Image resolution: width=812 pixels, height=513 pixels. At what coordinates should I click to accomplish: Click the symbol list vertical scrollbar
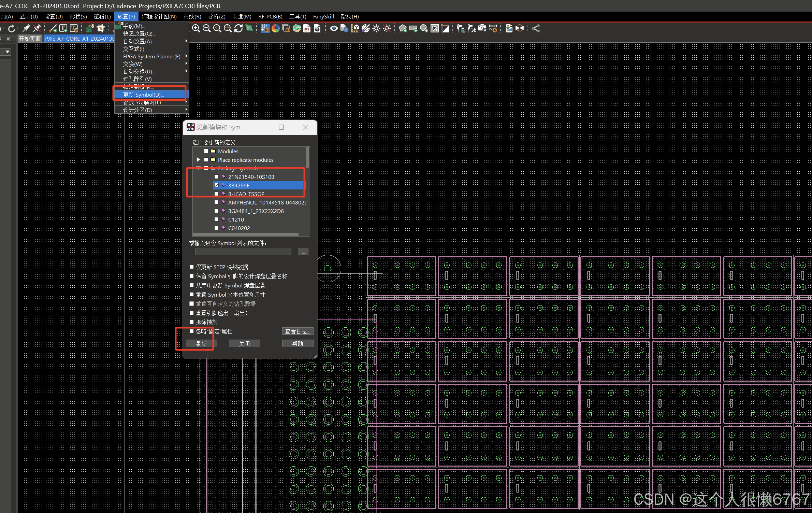click(x=308, y=158)
